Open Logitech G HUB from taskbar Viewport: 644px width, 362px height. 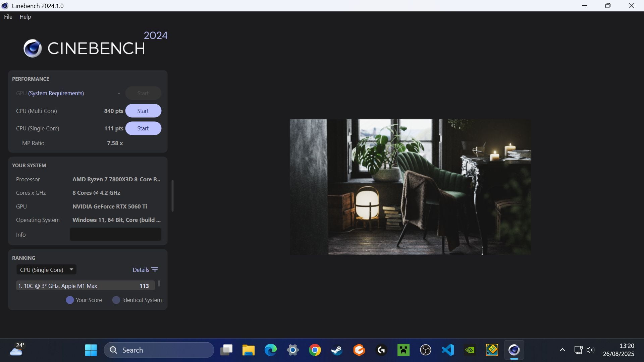[x=381, y=350]
